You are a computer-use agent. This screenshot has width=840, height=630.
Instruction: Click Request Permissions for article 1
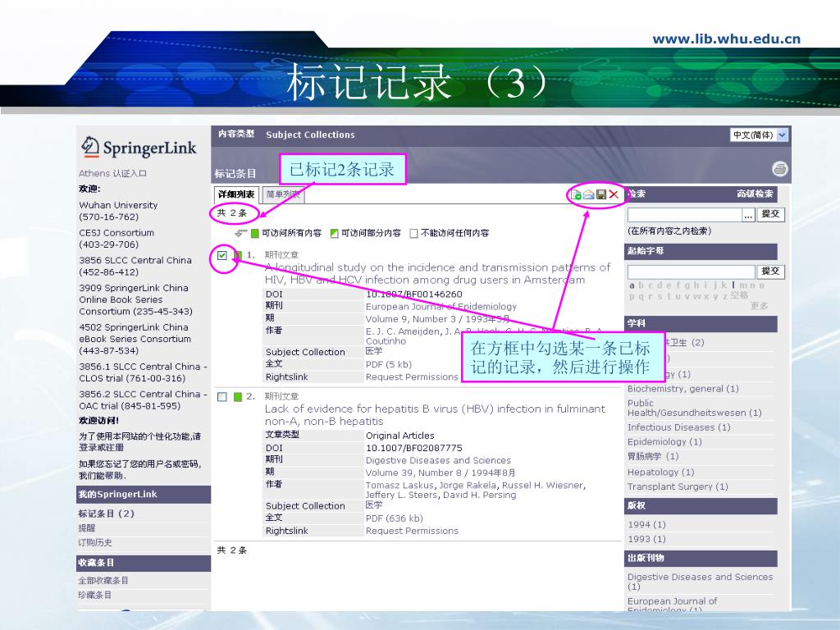point(412,377)
